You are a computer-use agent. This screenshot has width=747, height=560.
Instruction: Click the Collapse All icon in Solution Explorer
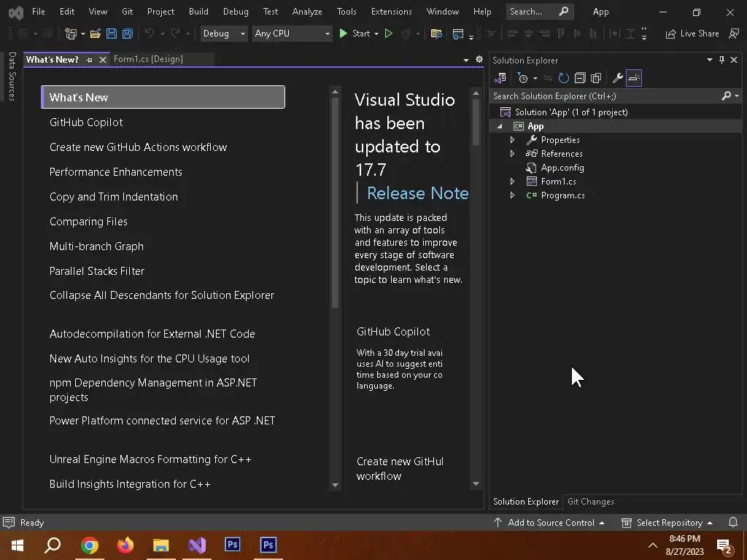click(x=580, y=78)
